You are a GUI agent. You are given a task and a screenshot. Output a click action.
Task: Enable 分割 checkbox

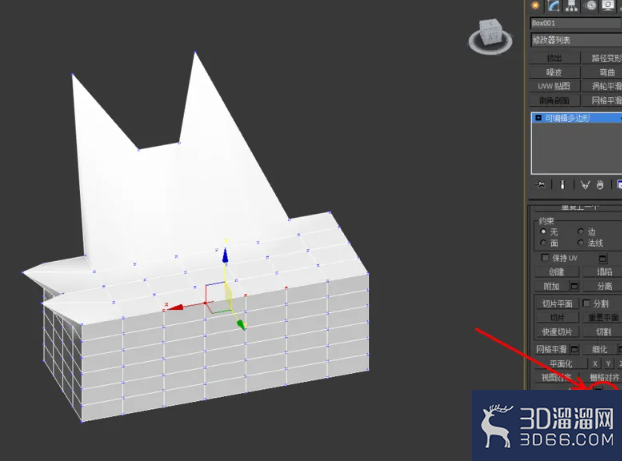[x=586, y=303]
